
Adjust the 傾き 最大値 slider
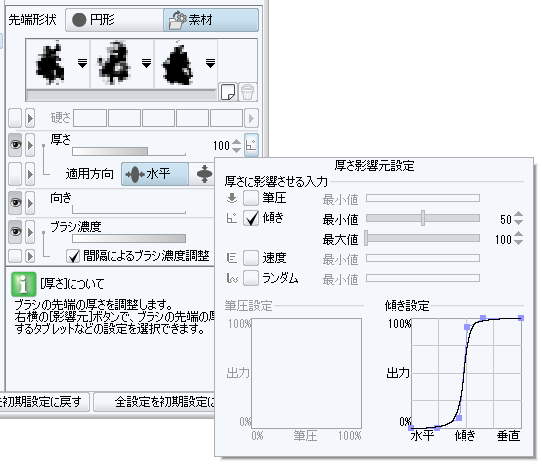pyautogui.click(x=423, y=239)
